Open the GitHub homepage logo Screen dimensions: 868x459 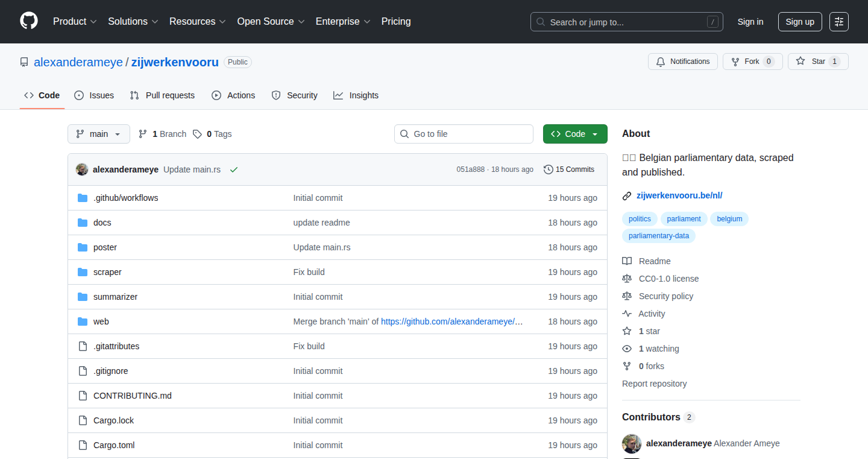(x=29, y=21)
